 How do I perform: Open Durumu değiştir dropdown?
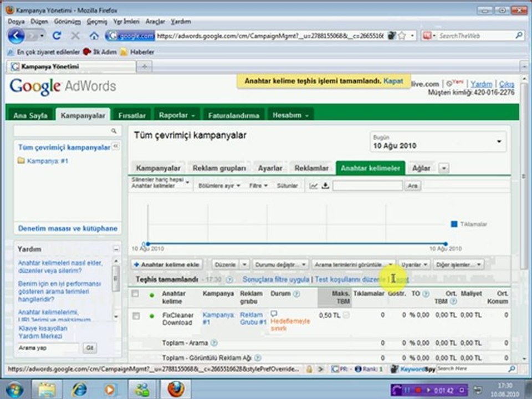coord(280,264)
